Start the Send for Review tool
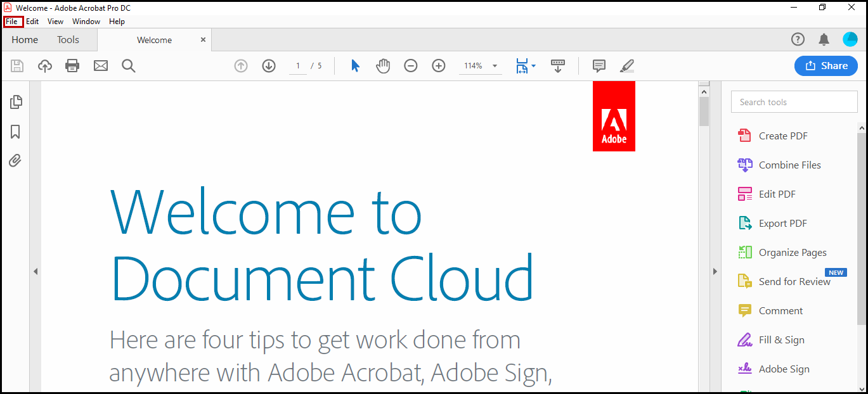Image resolution: width=868 pixels, height=394 pixels. pyautogui.click(x=784, y=281)
